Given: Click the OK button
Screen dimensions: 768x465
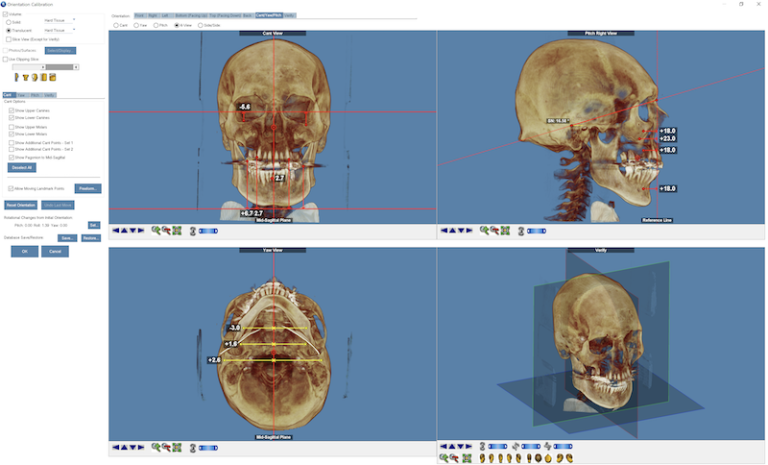Looking at the screenshot, I should [x=25, y=252].
